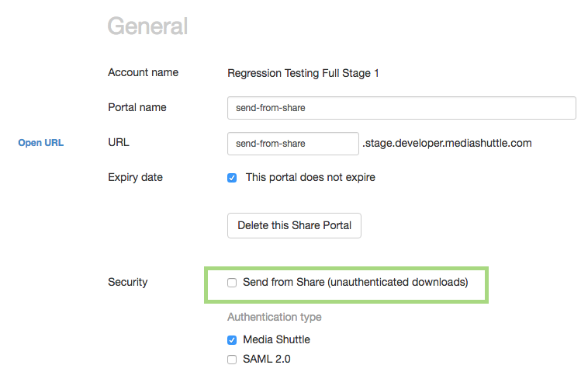
Task: Click the URL subdomain text box
Action: [x=292, y=144]
